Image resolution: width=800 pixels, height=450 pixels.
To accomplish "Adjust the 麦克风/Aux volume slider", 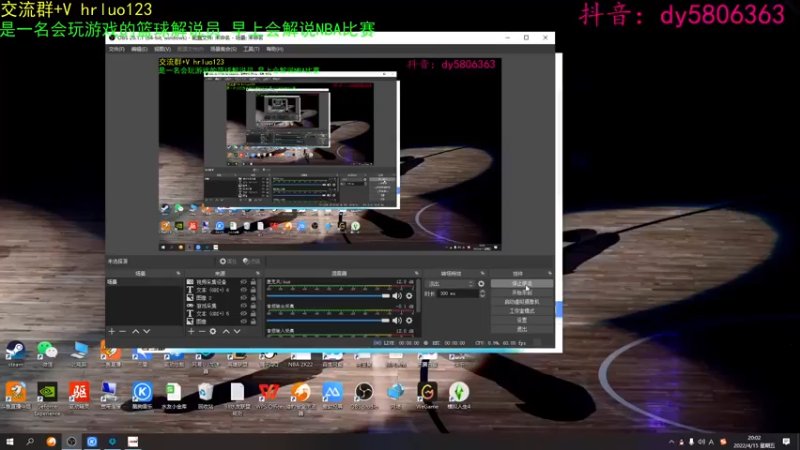I will (x=328, y=295).
